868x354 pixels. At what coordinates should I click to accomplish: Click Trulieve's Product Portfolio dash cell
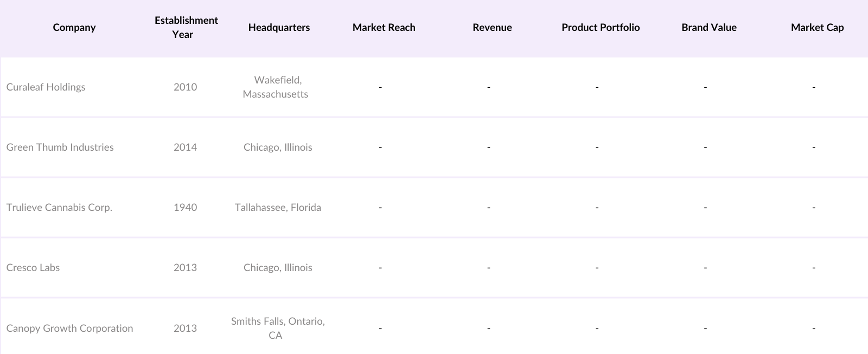click(597, 208)
